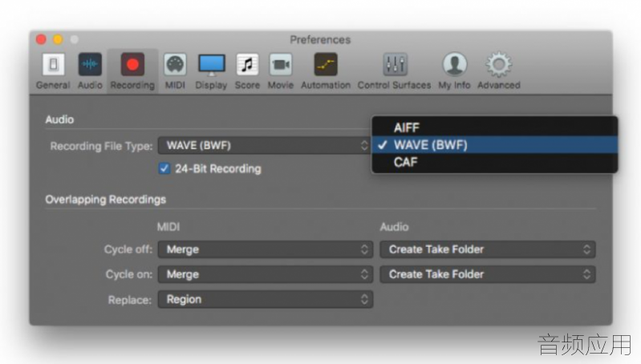Click the Cycle off label
The height and width of the screenshot is (364, 641).
click(x=128, y=249)
